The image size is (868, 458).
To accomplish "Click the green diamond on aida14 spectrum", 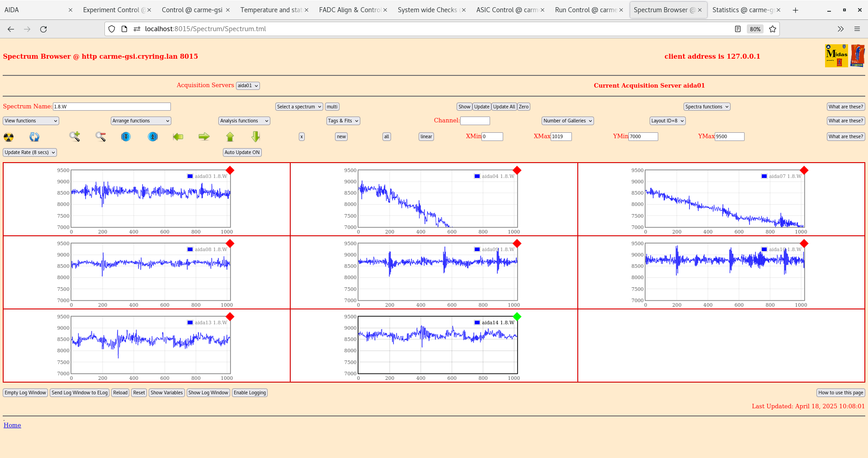I will pos(517,317).
